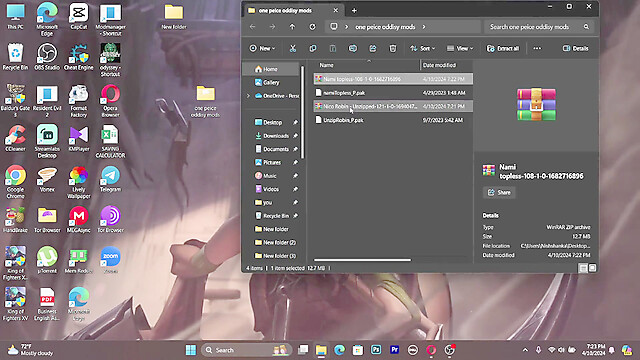Screen dimensions: 640x360
Task: Open Cheat Engine desktop icon
Action: [x=79, y=57]
